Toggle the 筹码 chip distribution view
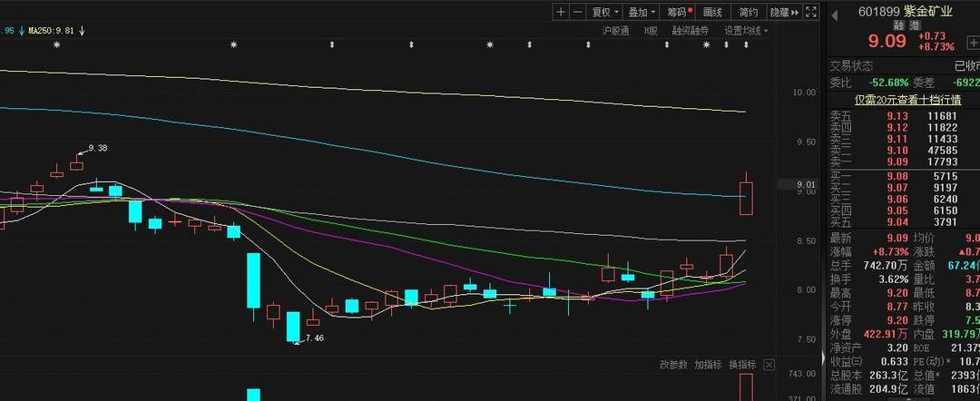Image resolution: width=980 pixels, height=401 pixels. [x=679, y=12]
